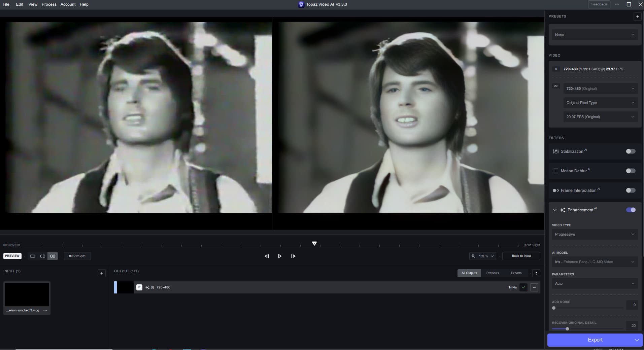
Task: Enable Frame Interpolation toggle
Action: pyautogui.click(x=630, y=190)
